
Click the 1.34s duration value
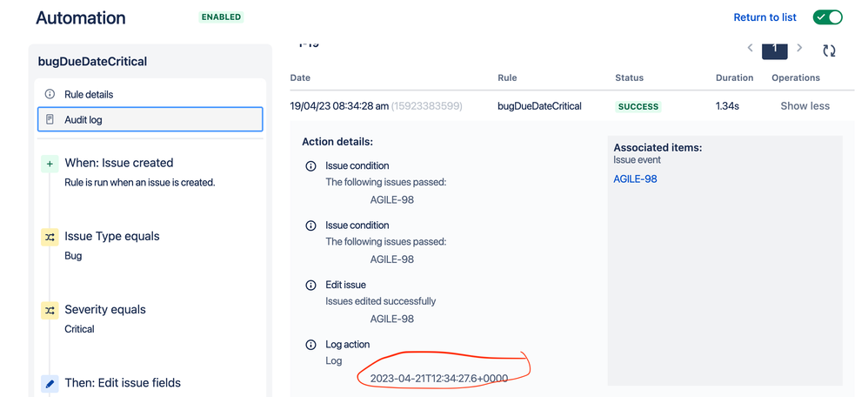[727, 106]
